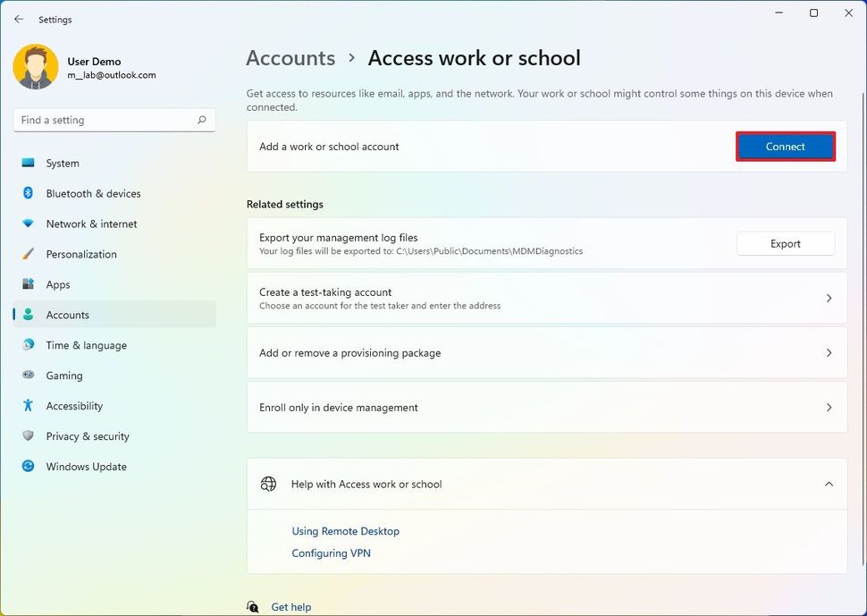Click the Privacy & security shield icon
This screenshot has width=867, height=616.
click(x=29, y=436)
